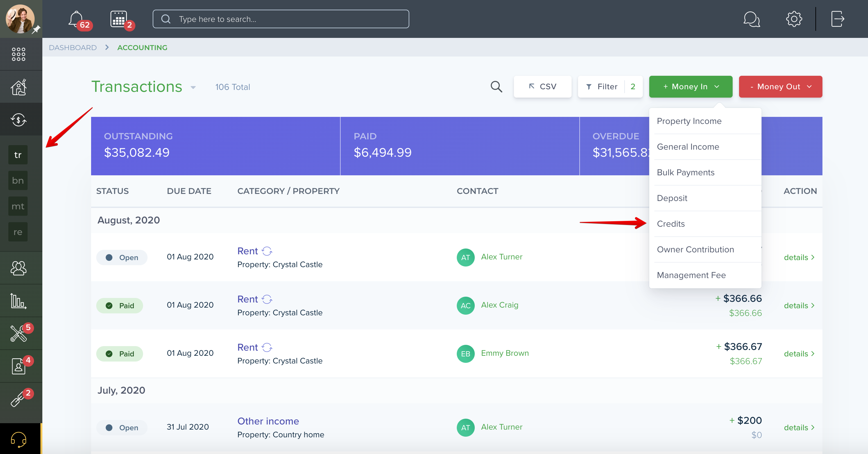Click the logout icon
The image size is (868, 454).
click(x=837, y=19)
